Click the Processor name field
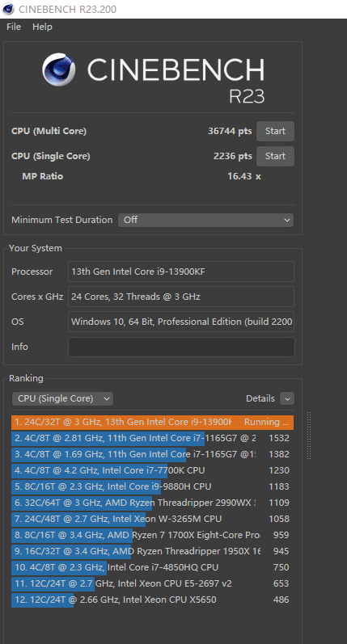Viewport: 347px width, 644px height. [x=181, y=271]
